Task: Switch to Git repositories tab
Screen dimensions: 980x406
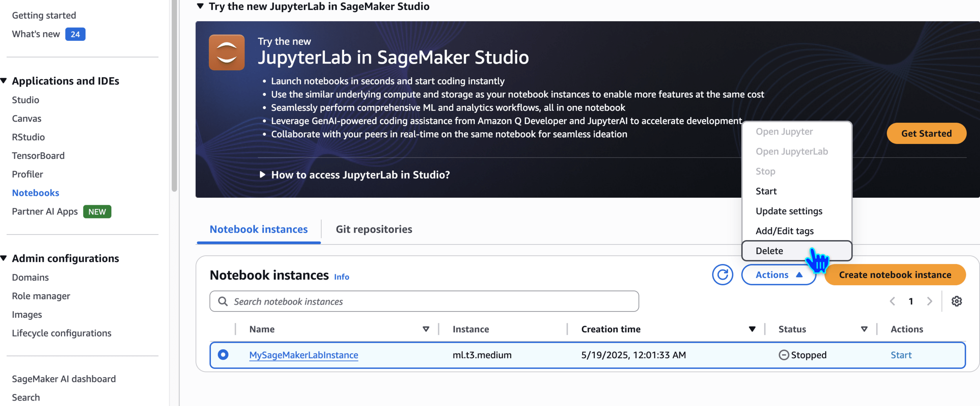Action: click(x=374, y=229)
